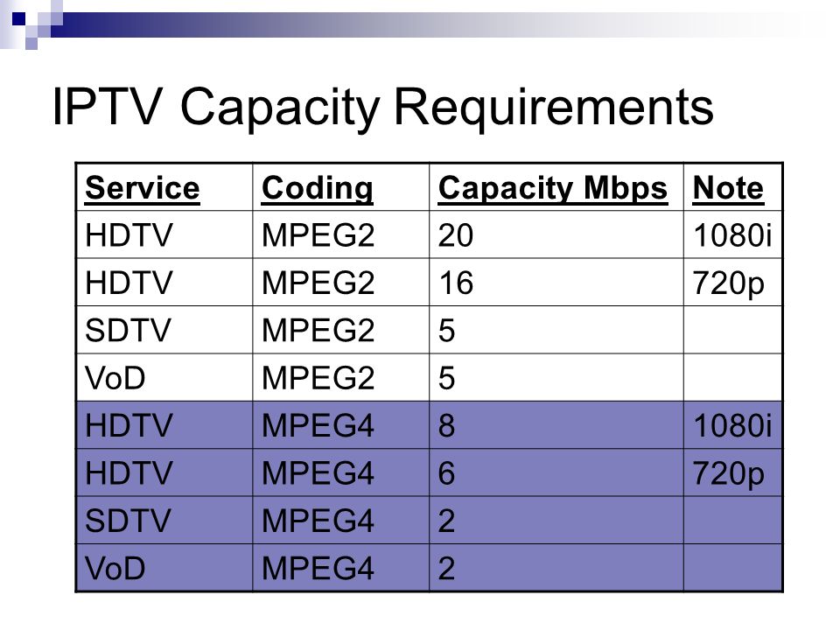
Task: Select the capacity cell showing 20
Action: point(556,234)
